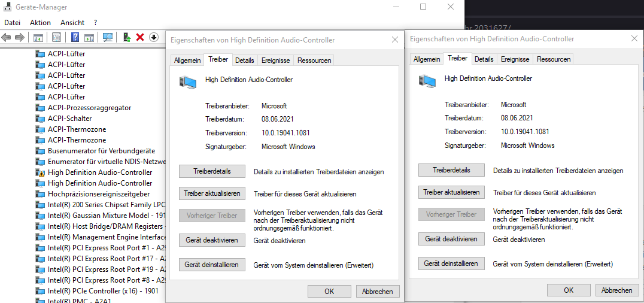
Task: Click Treiber aktualisieren in right dialog
Action: click(x=451, y=192)
